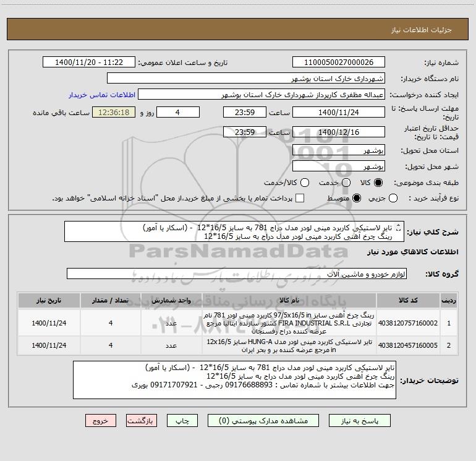Click the scroll arrows in شرح کلی نیاز box
Screen dimensions: 476x461
point(399,228)
